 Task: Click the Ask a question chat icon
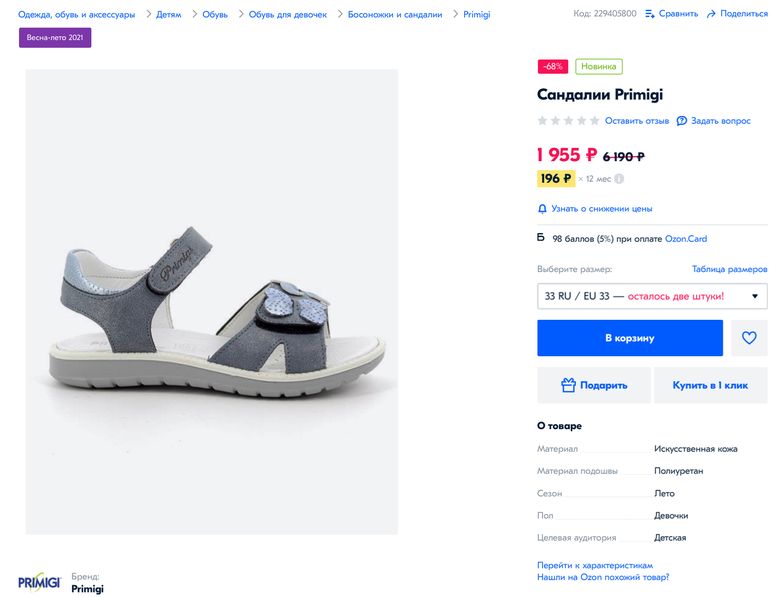point(682,121)
